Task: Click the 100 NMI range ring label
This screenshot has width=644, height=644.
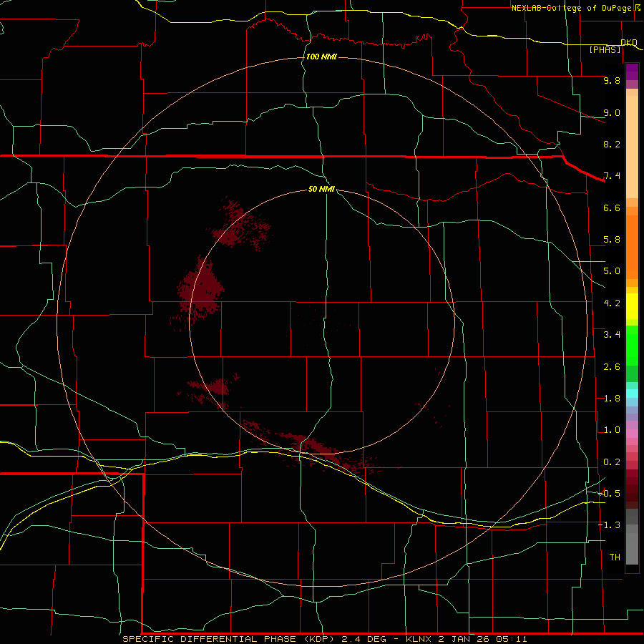Action: point(321,57)
